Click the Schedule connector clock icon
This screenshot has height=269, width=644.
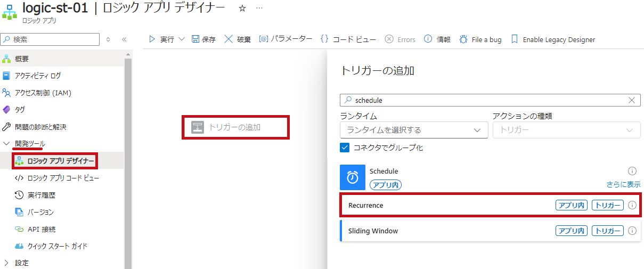tap(353, 177)
